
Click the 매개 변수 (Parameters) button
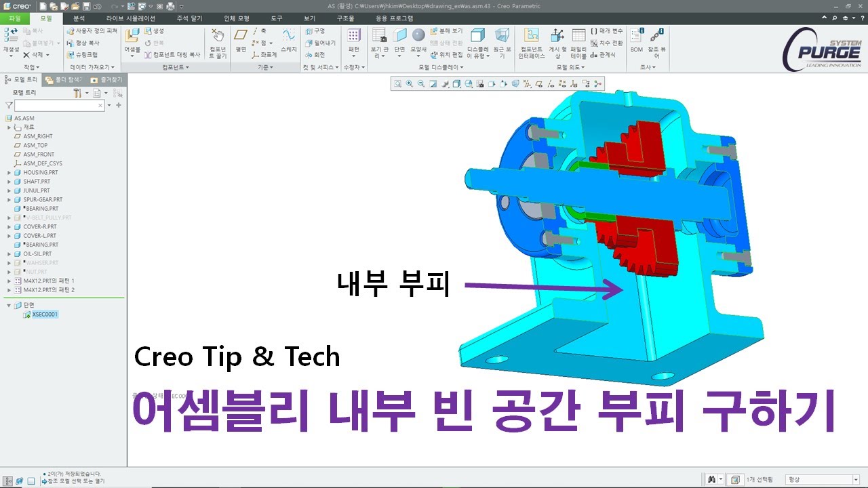606,31
